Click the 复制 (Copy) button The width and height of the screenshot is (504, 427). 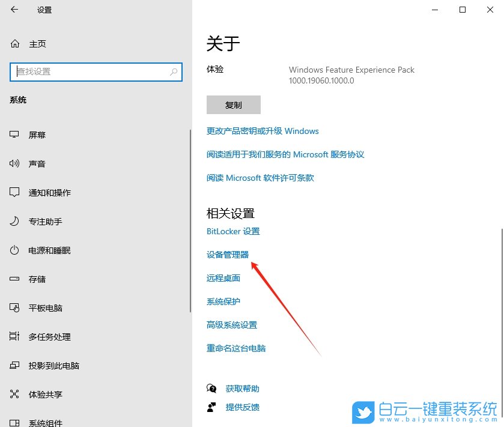pos(233,104)
